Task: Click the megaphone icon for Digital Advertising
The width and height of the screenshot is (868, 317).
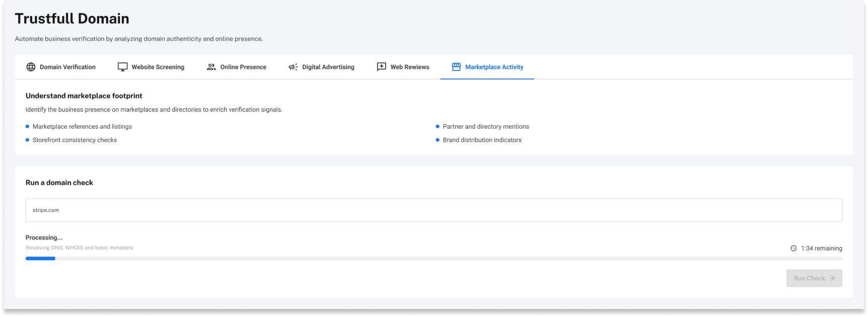Action: (293, 67)
